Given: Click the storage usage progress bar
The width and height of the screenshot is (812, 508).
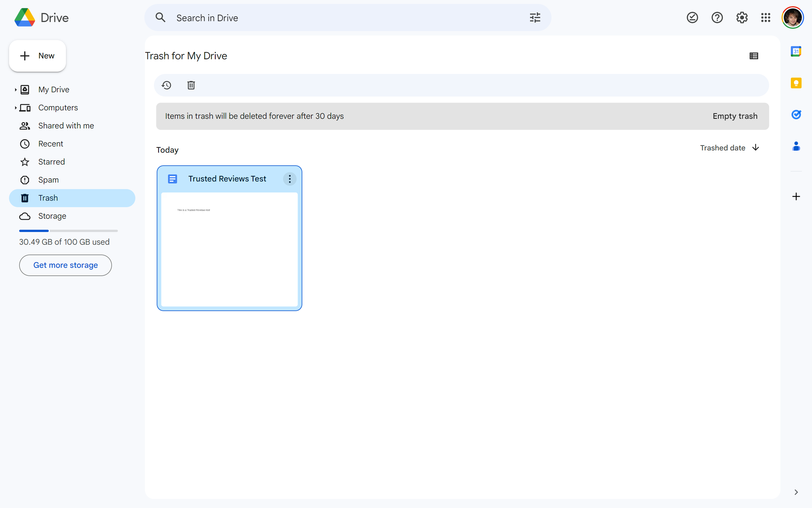Looking at the screenshot, I should tap(69, 231).
